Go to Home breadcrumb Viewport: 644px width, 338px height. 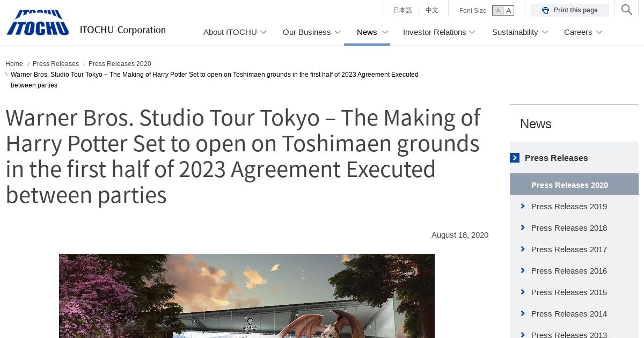click(14, 64)
